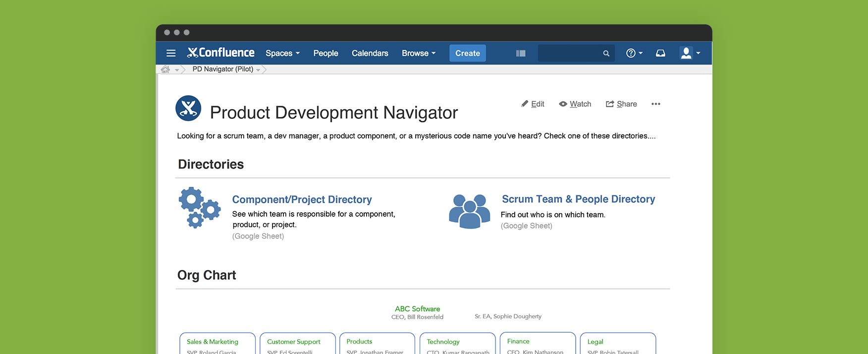
Task: Open Scrum Team & People Directory link
Action: tap(578, 199)
